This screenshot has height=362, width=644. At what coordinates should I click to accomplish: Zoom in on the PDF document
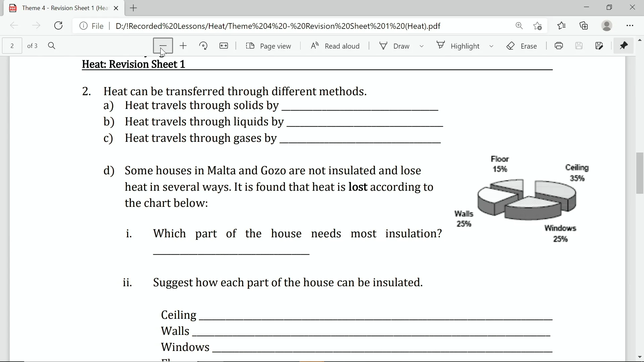click(183, 46)
